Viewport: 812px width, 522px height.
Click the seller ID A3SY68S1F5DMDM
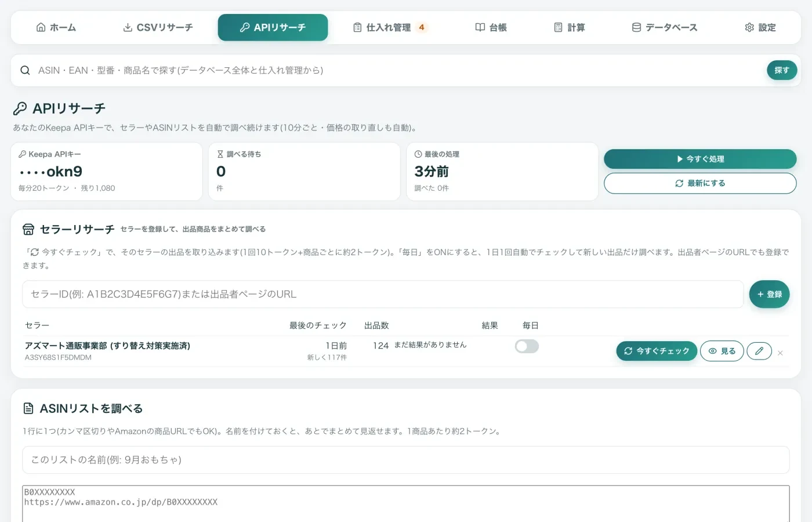tap(58, 357)
